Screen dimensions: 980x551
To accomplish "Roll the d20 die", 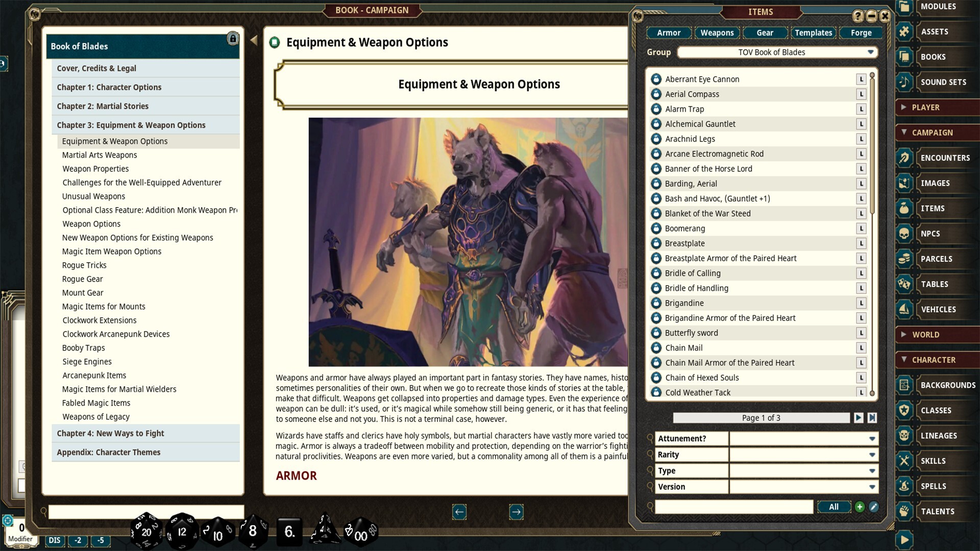I will pos(146,531).
